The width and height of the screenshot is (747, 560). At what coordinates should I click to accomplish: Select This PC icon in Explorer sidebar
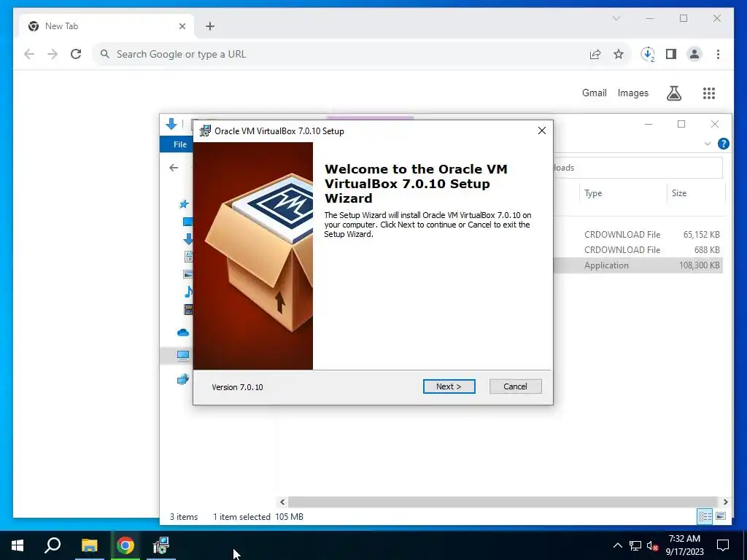click(x=183, y=355)
